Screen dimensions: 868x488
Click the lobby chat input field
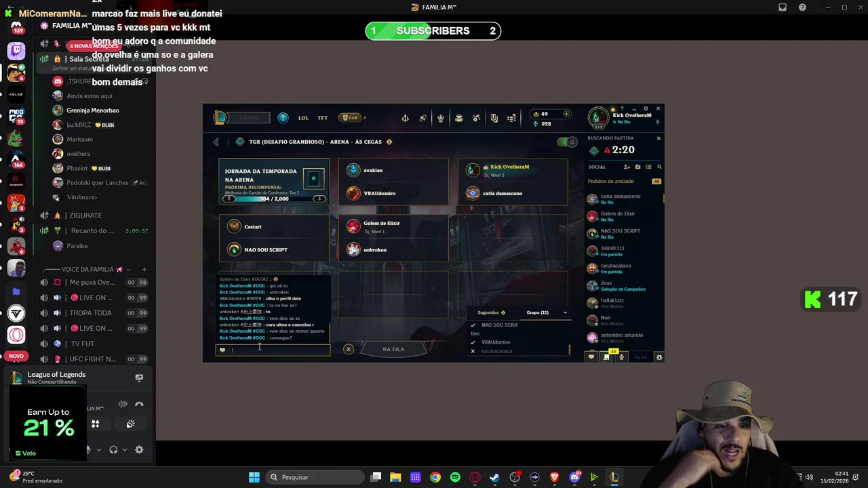coord(273,350)
